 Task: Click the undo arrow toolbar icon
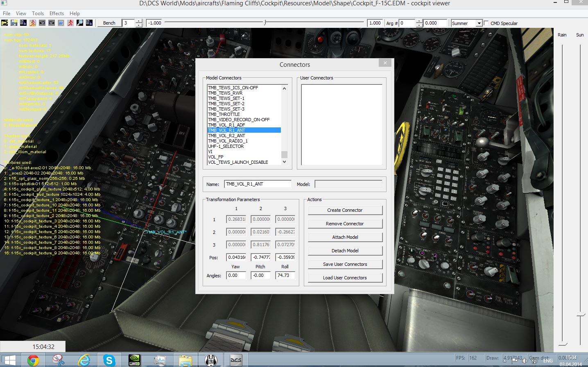point(42,23)
